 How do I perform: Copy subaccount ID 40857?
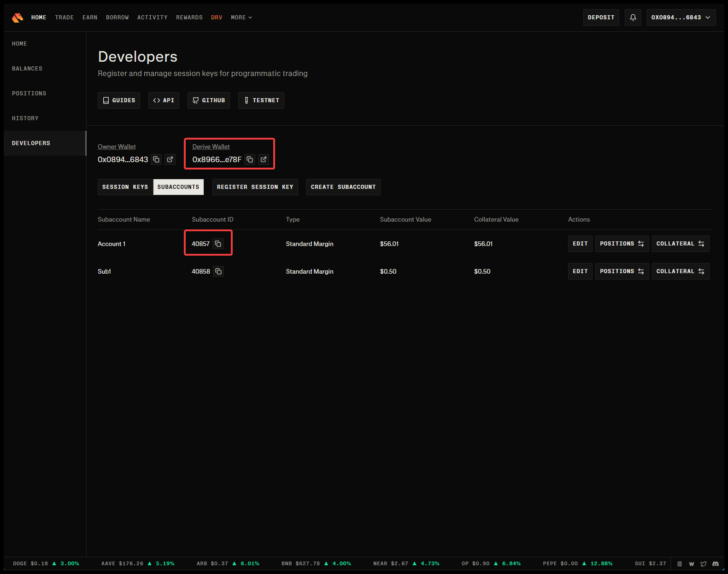click(x=218, y=244)
